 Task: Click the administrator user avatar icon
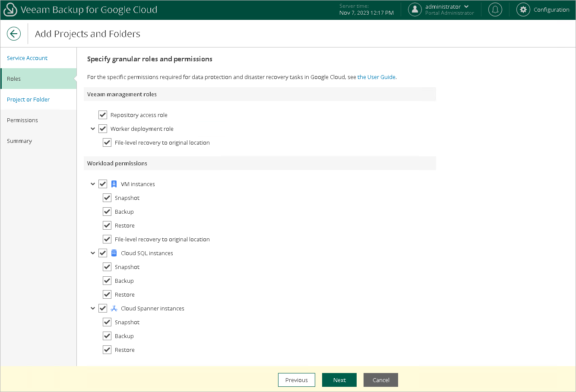[415, 9]
